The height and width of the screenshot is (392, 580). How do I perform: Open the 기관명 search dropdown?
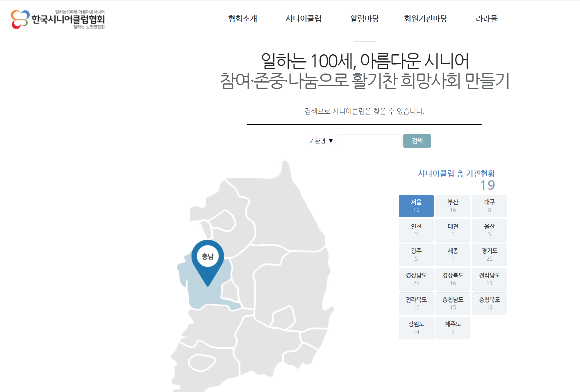[x=320, y=141]
